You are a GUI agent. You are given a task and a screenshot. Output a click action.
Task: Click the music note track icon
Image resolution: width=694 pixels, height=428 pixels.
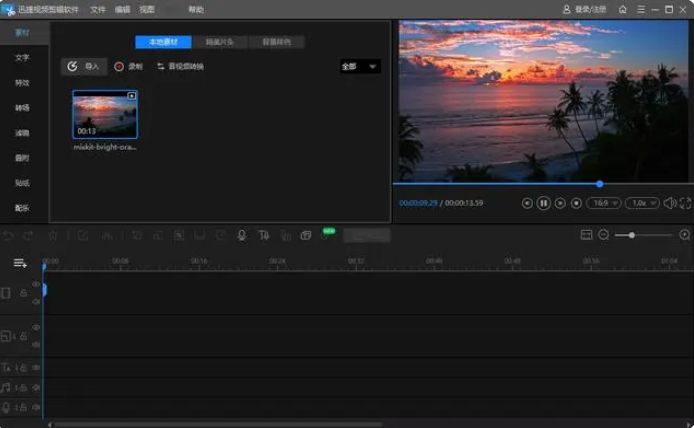click(6, 388)
